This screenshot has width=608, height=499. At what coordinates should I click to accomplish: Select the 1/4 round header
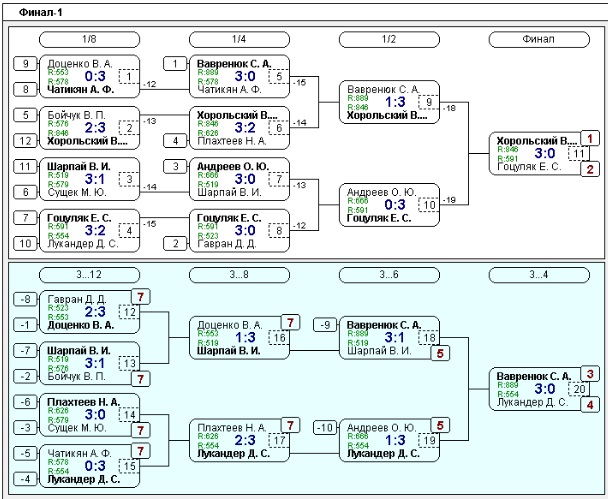click(x=239, y=39)
